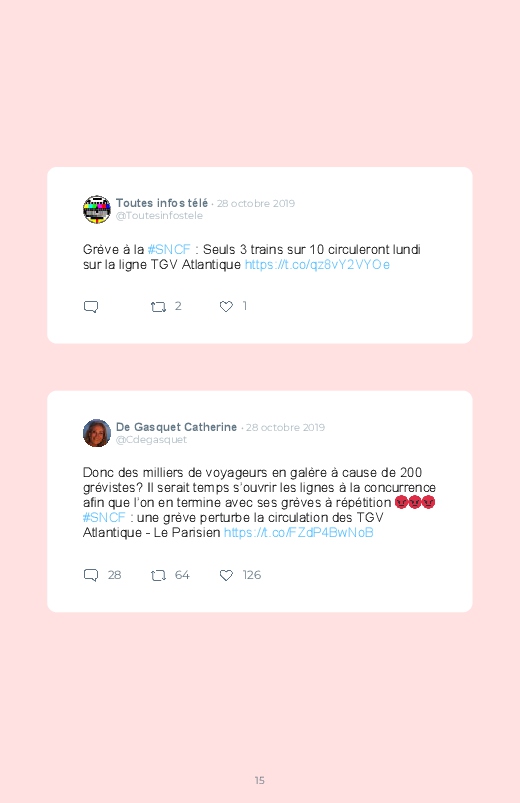Follow link t.co/FZdP4BwNoB

299,533
